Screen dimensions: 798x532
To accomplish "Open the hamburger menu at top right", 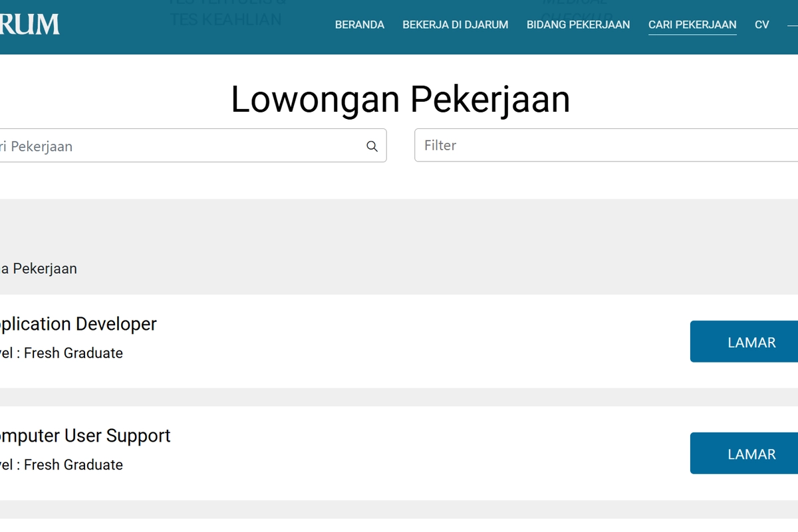I will click(x=793, y=25).
